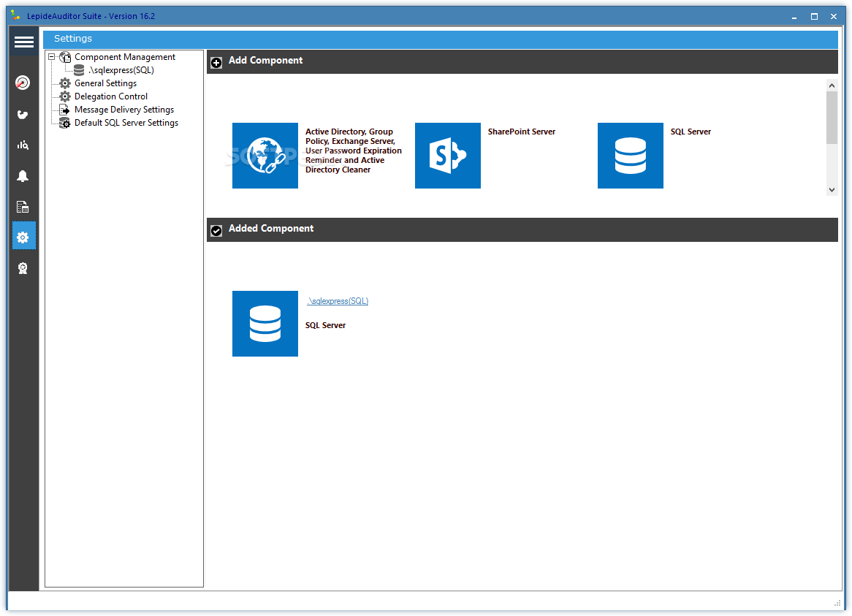The height and width of the screenshot is (616, 852).
Task: Click the Message Delivery Settings arrow icon
Action: (x=64, y=110)
